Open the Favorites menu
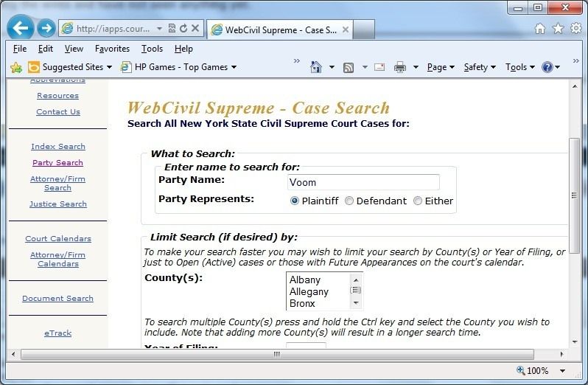Viewport: 588px width, 385px height. 112,49
